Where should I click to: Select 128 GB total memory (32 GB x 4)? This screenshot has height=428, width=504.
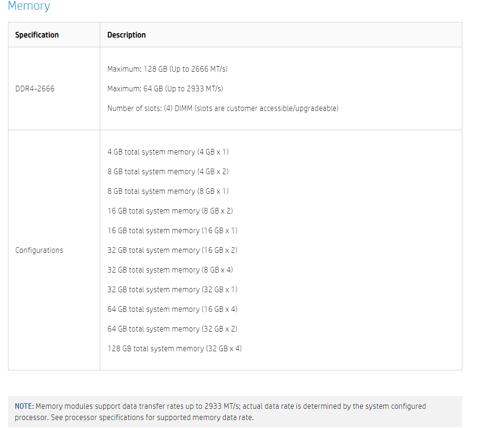175,349
